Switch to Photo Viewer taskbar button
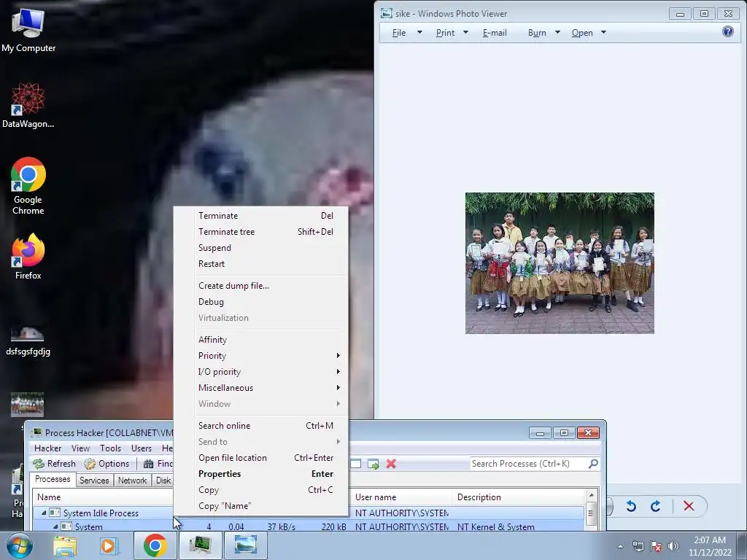Viewport: 747px width, 560px height. point(246,545)
